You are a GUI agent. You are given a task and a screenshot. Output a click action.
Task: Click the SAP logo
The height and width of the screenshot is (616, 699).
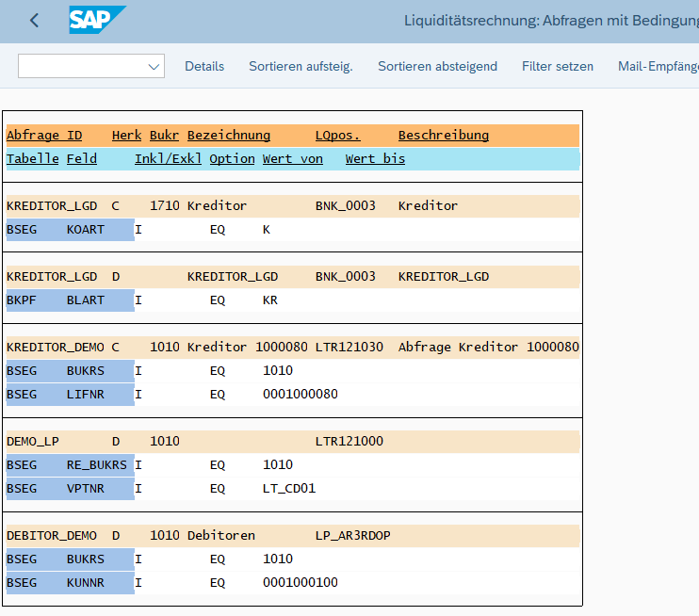[x=96, y=20]
